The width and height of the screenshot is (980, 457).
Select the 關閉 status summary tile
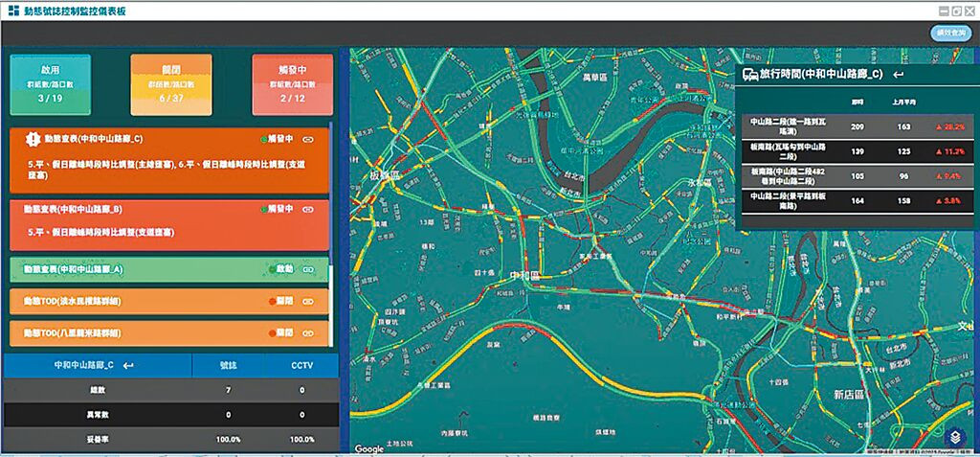[171, 84]
